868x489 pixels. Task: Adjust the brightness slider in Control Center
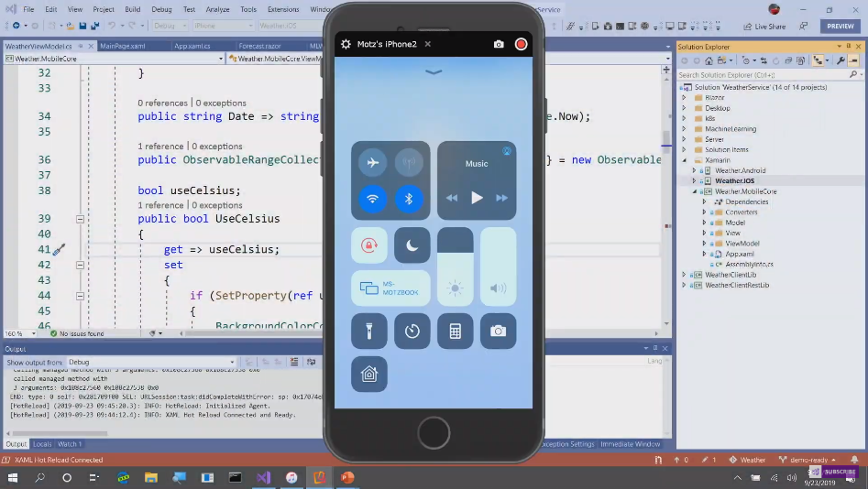[455, 266]
